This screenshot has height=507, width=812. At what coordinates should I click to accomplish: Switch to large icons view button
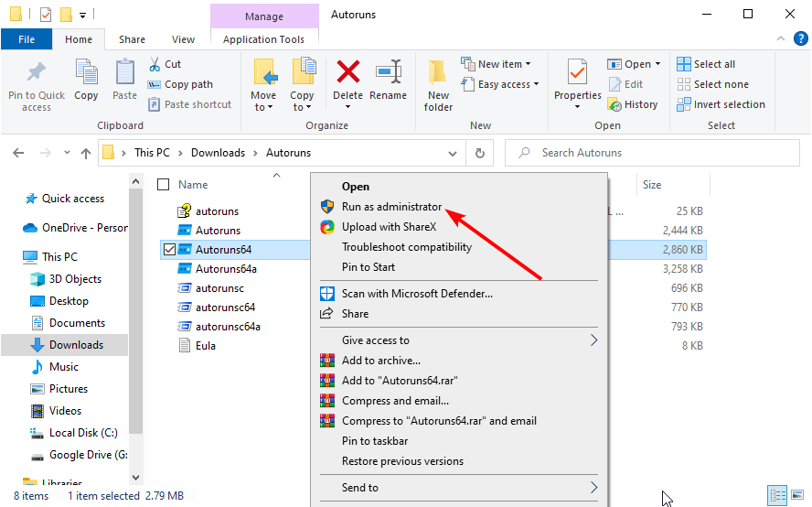click(797, 494)
